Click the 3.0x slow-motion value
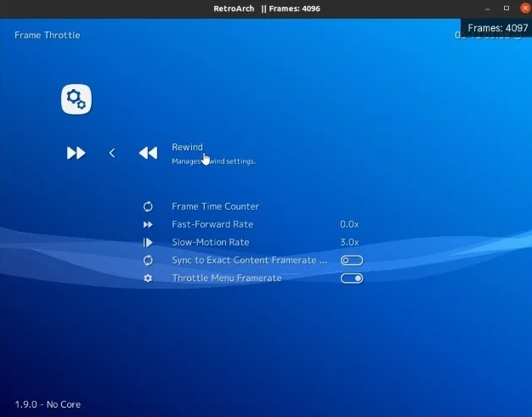532x417 pixels. [349, 242]
